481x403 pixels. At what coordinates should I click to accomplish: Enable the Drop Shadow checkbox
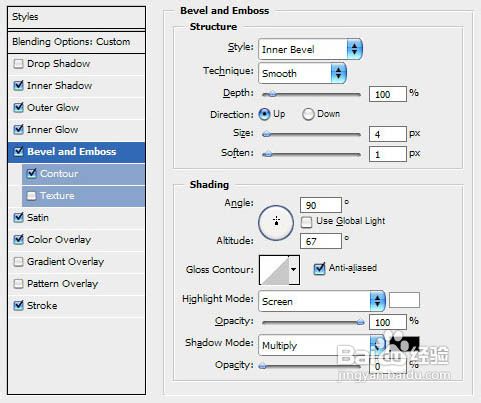(x=18, y=64)
